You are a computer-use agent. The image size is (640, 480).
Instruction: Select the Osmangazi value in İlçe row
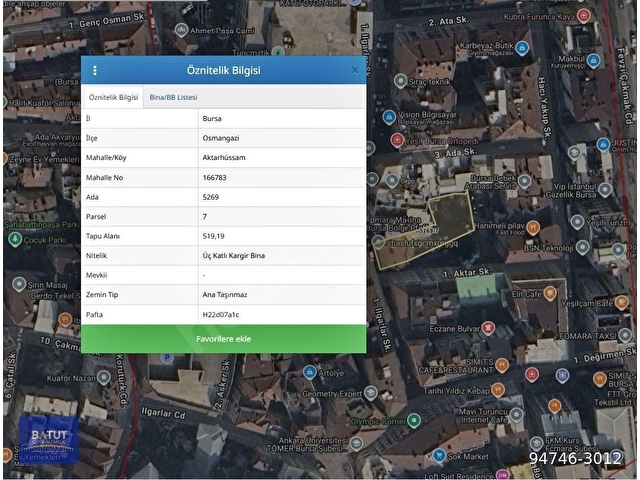click(221, 138)
